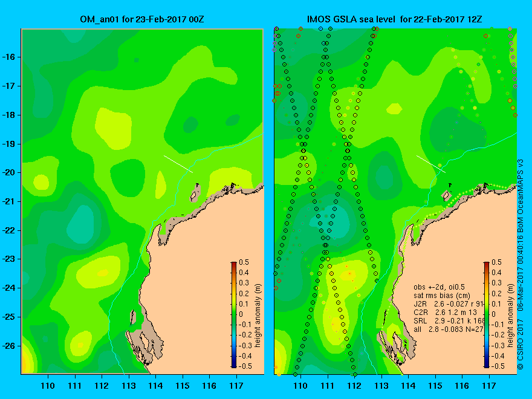
Task: Click longitude 112 under the OM_an01 map
Action: click(102, 386)
